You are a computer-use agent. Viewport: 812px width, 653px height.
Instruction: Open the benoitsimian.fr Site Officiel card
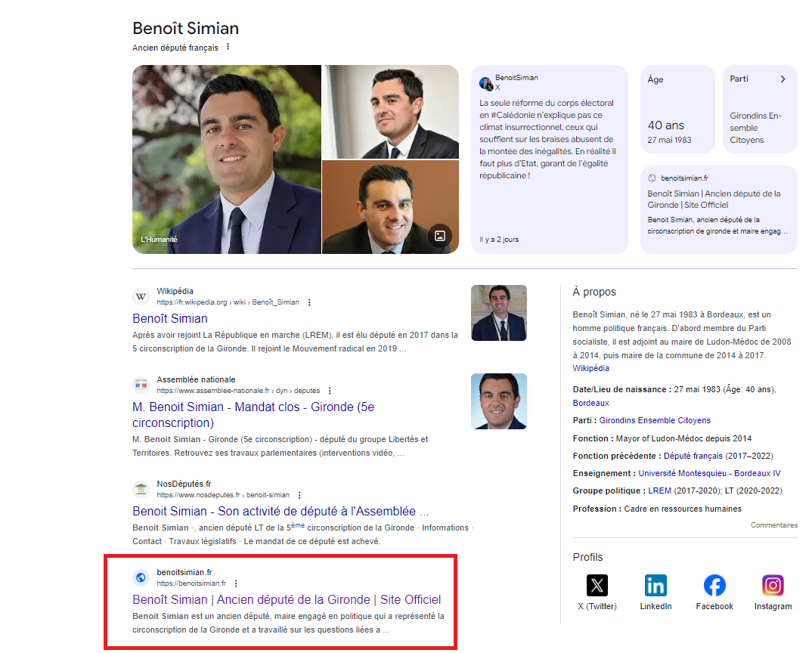pos(719,209)
